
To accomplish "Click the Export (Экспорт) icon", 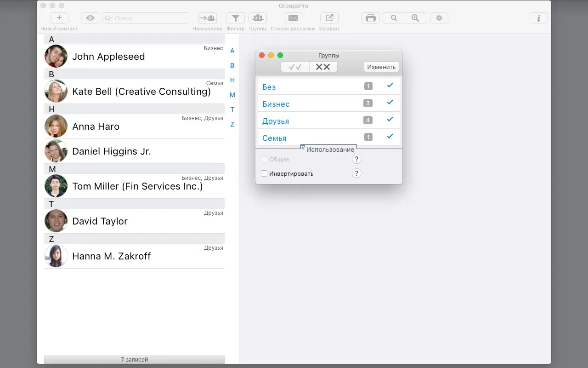I will pos(329,18).
